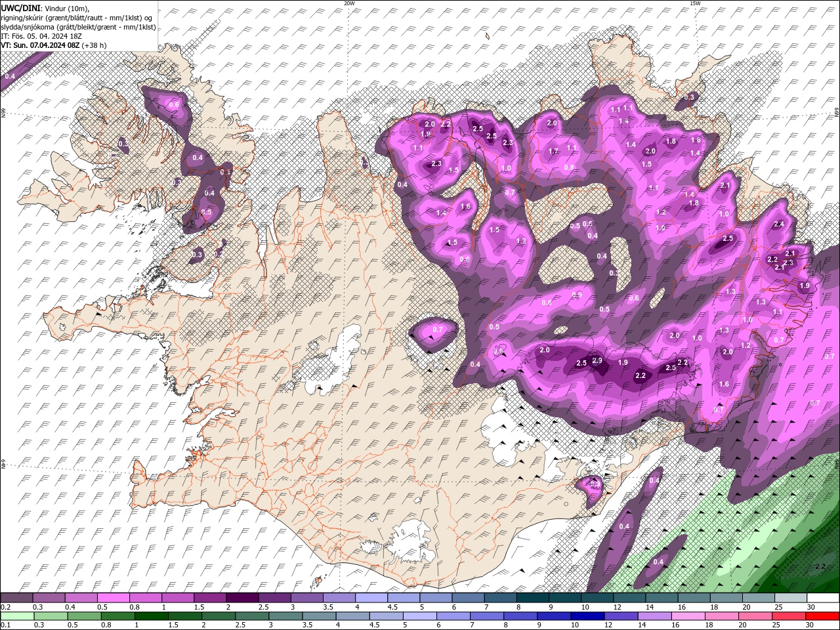Click the white snow legend swatch above 30
840x630 pixels.
point(823,598)
